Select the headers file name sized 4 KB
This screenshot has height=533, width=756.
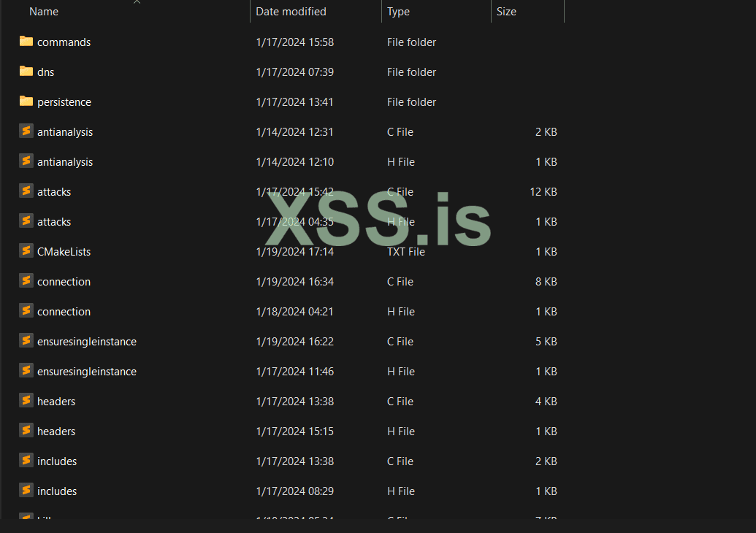point(56,401)
